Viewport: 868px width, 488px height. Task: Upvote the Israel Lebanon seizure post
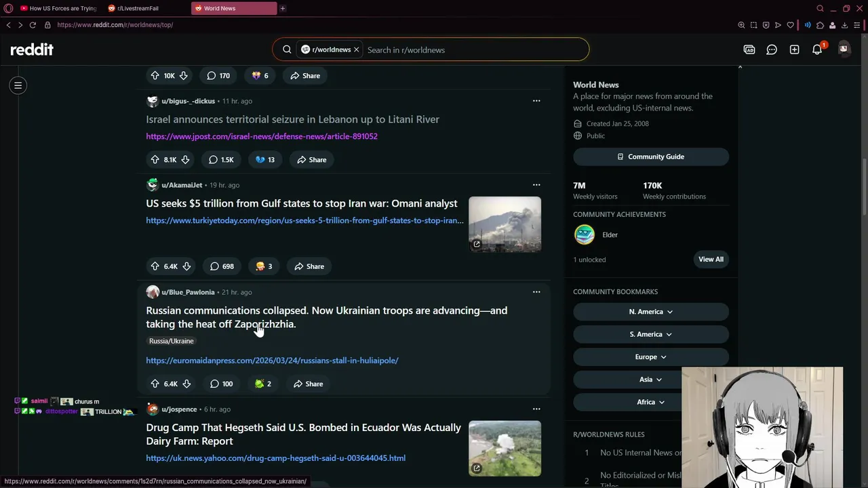[x=155, y=160]
